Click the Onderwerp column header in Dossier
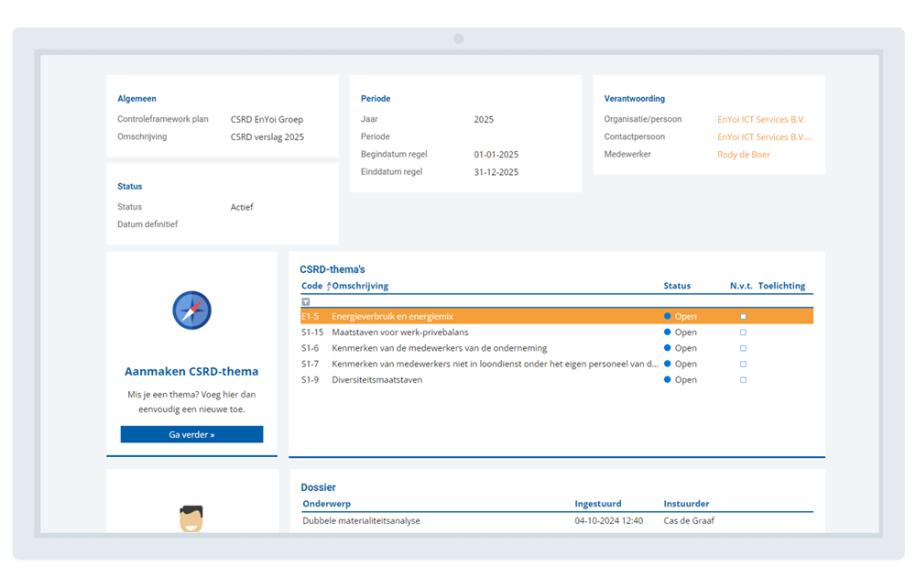The image size is (916, 588). click(x=326, y=504)
